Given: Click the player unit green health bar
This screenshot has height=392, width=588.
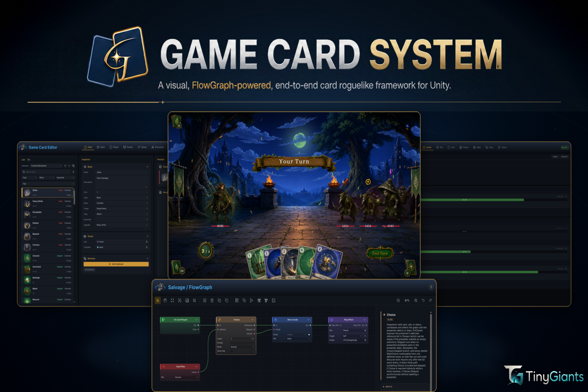Looking at the screenshot, I should (473, 200).
